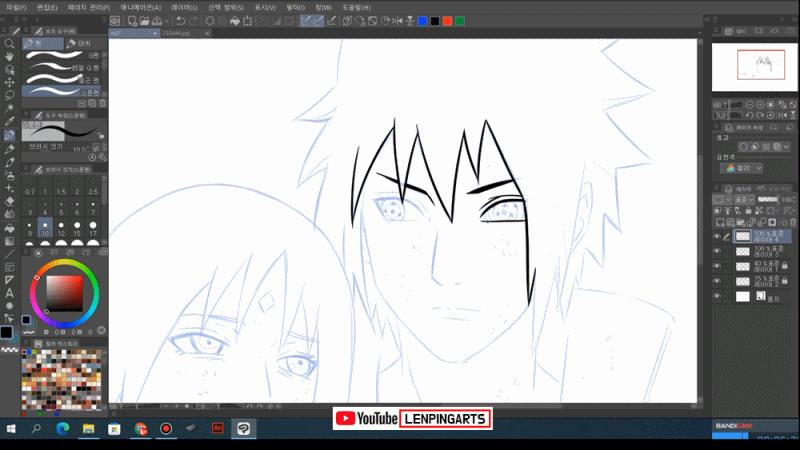Delete the layer with trash icon
Screen dimensions: 800x450
793,222
